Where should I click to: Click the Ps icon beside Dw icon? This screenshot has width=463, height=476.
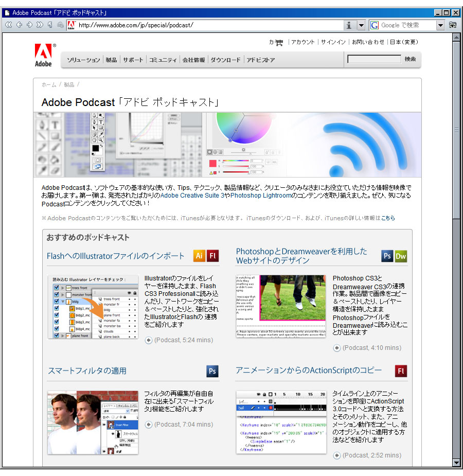387,256
